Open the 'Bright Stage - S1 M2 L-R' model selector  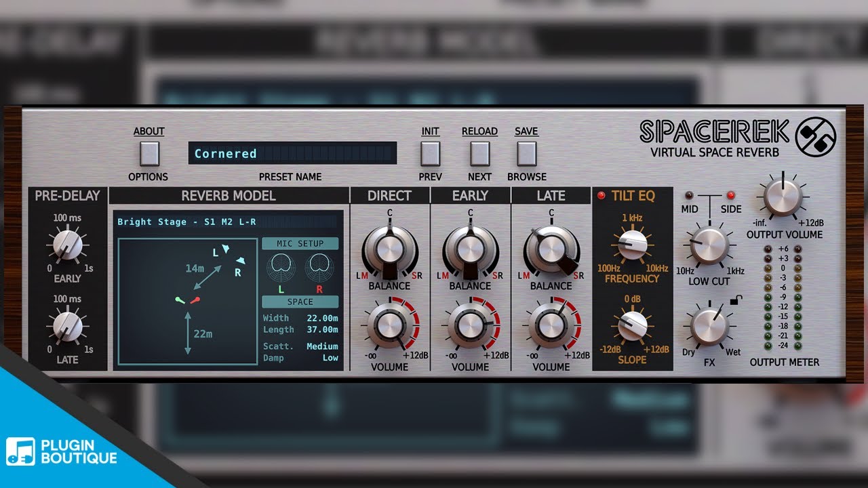pos(227,222)
